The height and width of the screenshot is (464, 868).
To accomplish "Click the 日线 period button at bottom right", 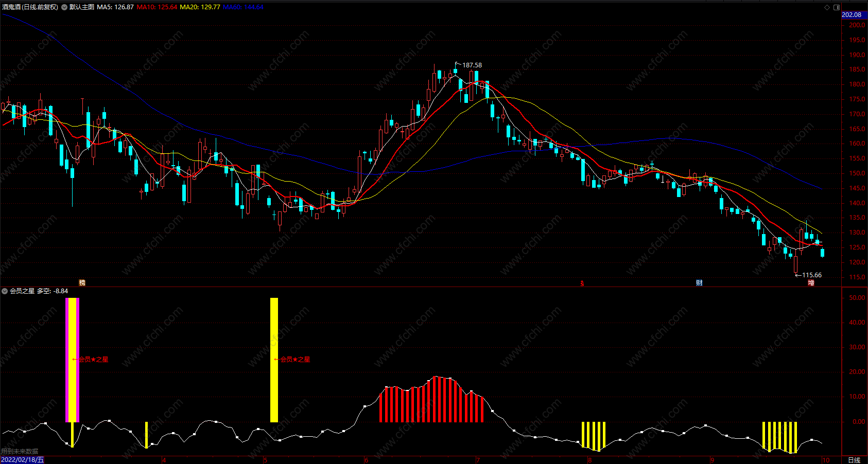I will pos(854,460).
